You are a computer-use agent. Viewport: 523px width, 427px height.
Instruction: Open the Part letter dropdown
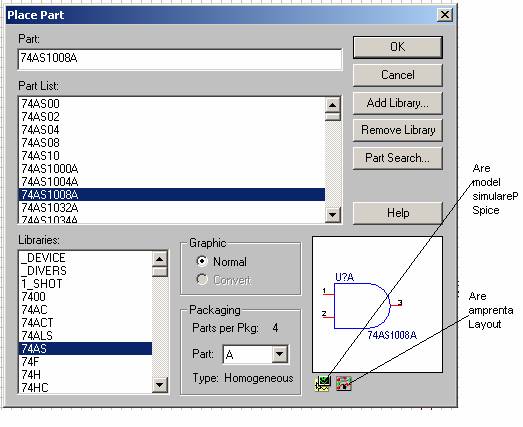point(280,354)
